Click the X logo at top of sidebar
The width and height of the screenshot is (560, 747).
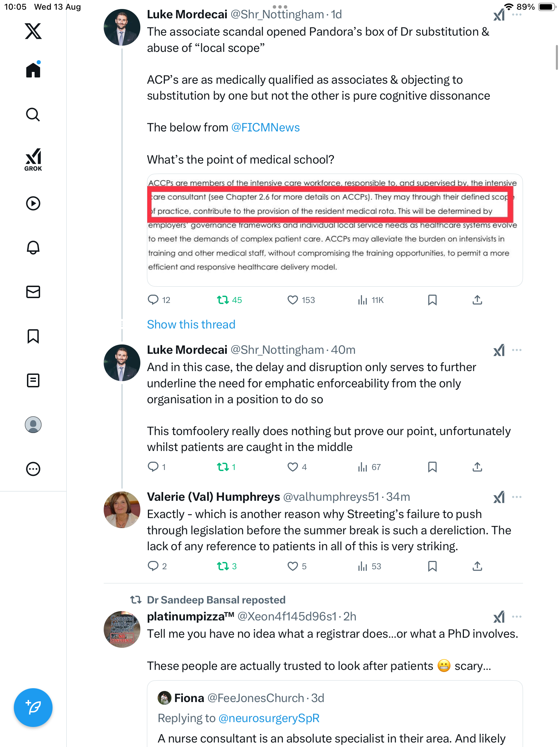pyautogui.click(x=33, y=31)
